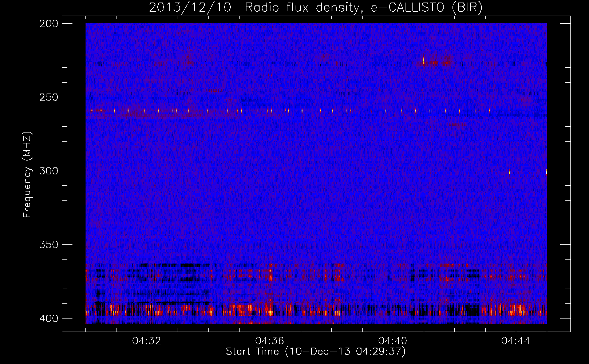Click the 400 frequency tick label

tap(49, 318)
